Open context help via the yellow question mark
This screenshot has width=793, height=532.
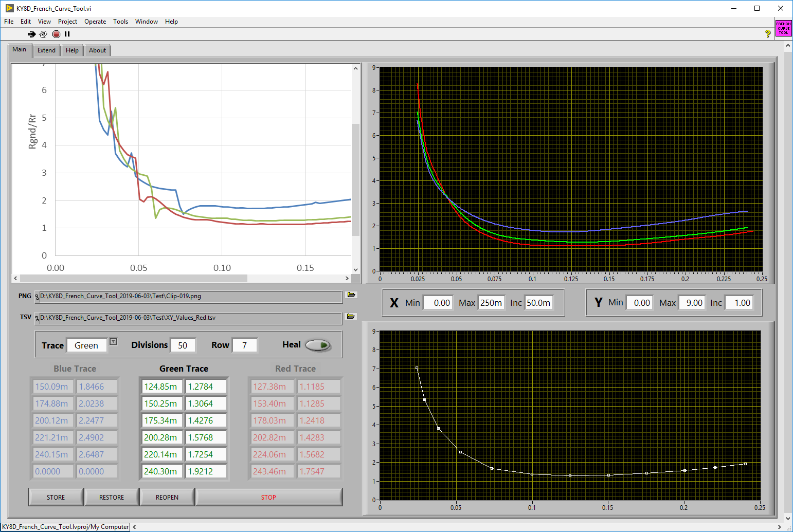(x=768, y=33)
